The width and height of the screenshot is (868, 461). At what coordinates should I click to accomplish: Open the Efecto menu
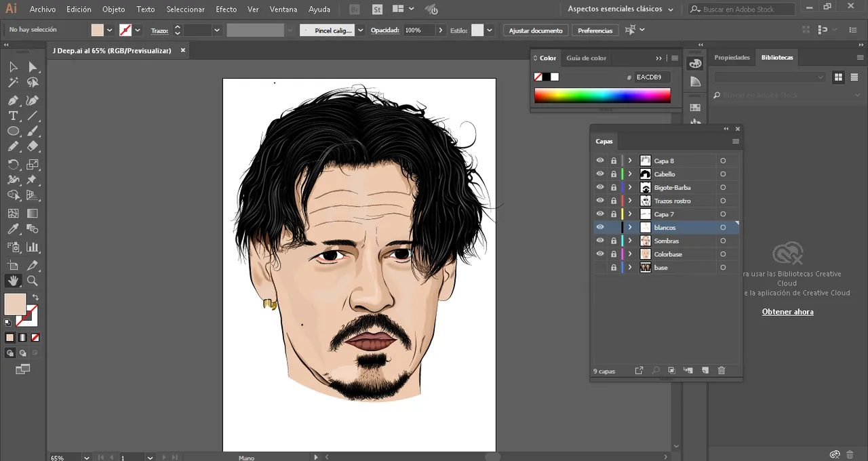pyautogui.click(x=226, y=9)
